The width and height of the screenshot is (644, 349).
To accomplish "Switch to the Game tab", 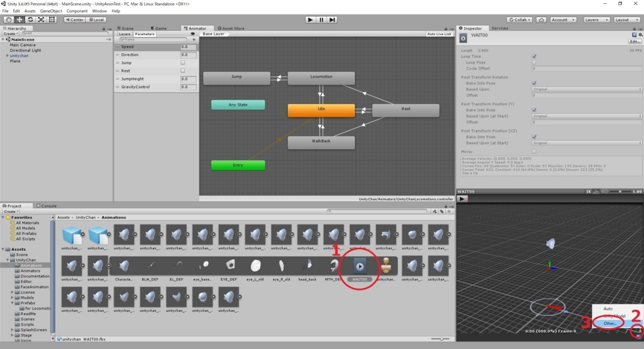I will [159, 28].
